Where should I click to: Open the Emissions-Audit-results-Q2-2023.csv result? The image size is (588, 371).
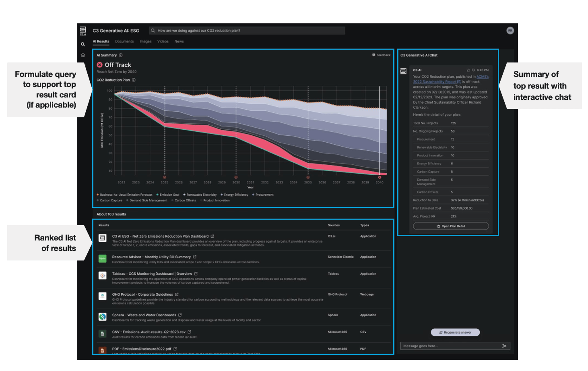(x=149, y=332)
